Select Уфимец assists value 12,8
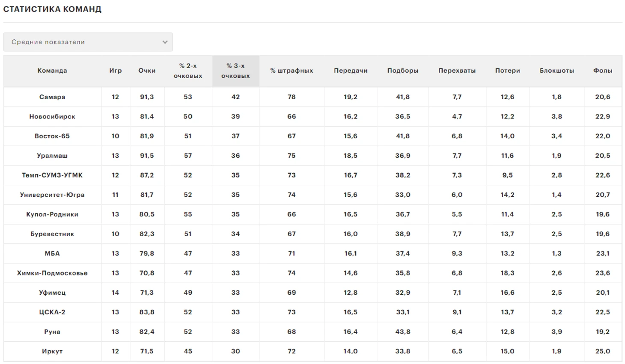The width and height of the screenshot is (625, 364). (351, 293)
